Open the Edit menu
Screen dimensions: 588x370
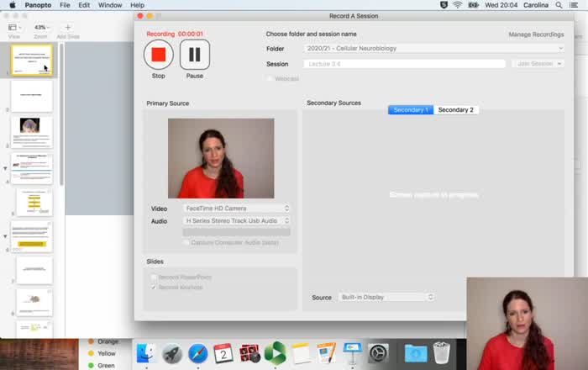tap(84, 5)
